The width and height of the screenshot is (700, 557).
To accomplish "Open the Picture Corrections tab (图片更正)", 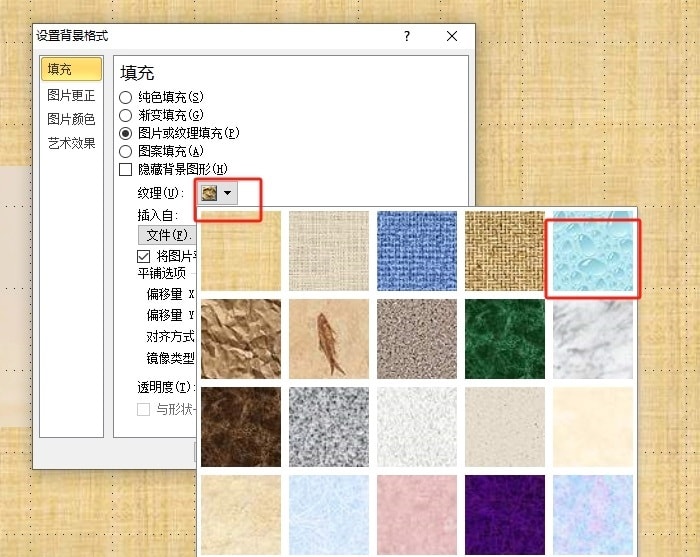I will click(x=71, y=96).
